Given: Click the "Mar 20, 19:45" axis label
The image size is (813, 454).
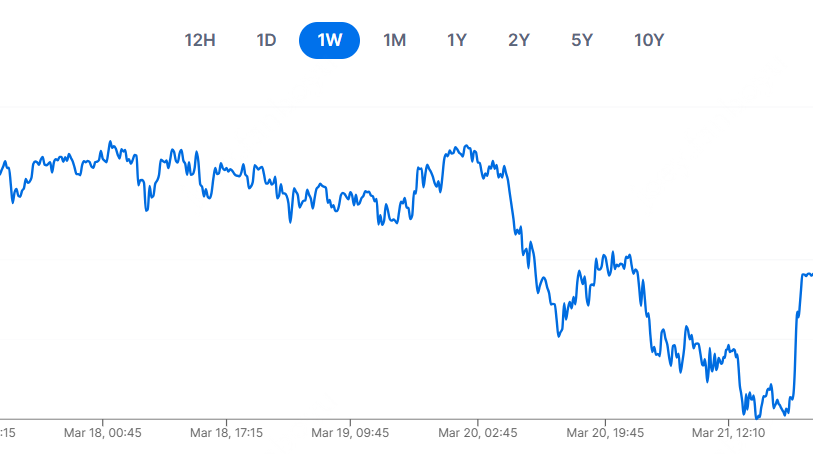Looking at the screenshot, I should [605, 433].
